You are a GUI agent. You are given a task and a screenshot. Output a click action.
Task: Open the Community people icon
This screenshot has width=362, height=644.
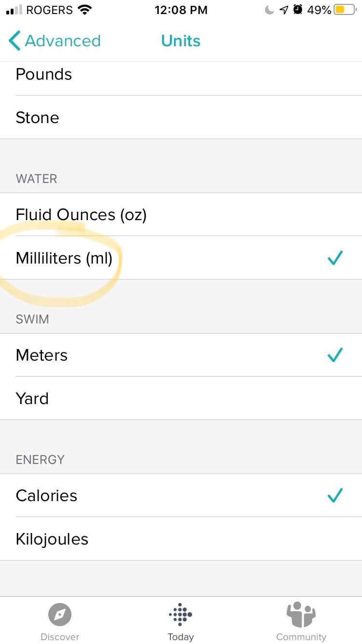pos(301,615)
